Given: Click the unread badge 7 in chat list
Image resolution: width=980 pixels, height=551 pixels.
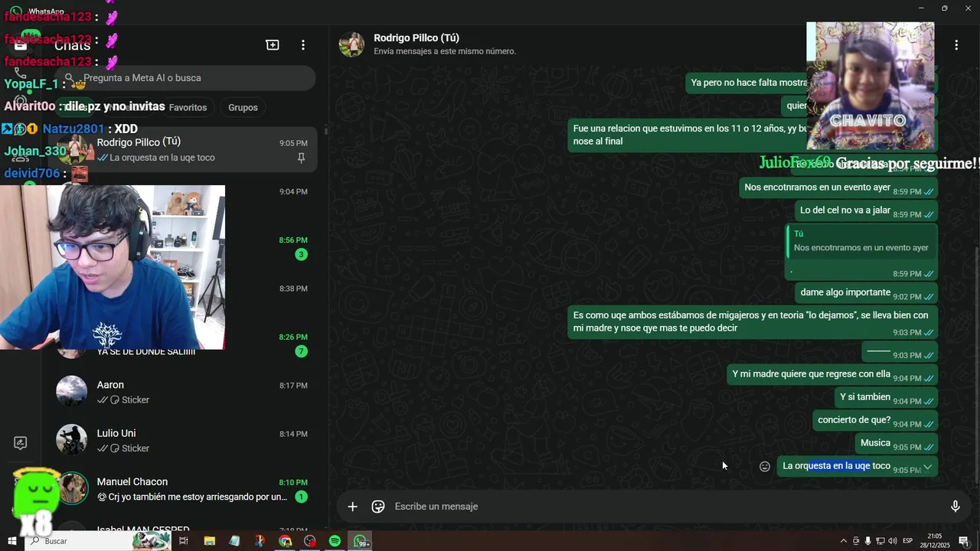Looking at the screenshot, I should pyautogui.click(x=301, y=351).
